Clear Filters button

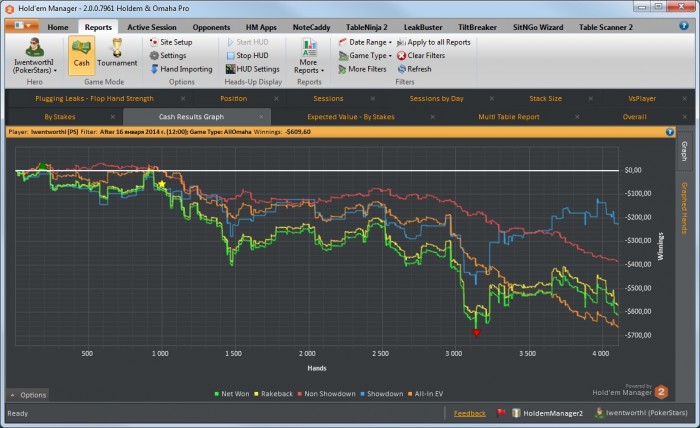point(421,55)
